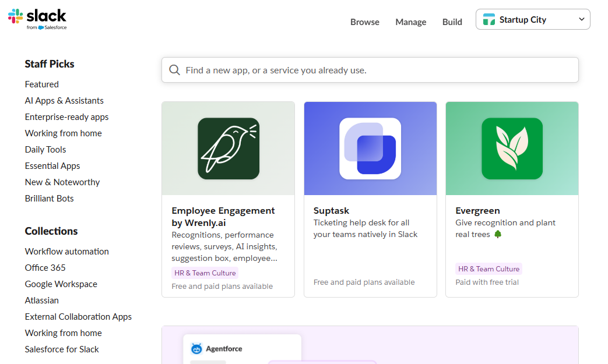The image size is (608, 364).
Task: Open the Manage menu
Action: pos(410,22)
